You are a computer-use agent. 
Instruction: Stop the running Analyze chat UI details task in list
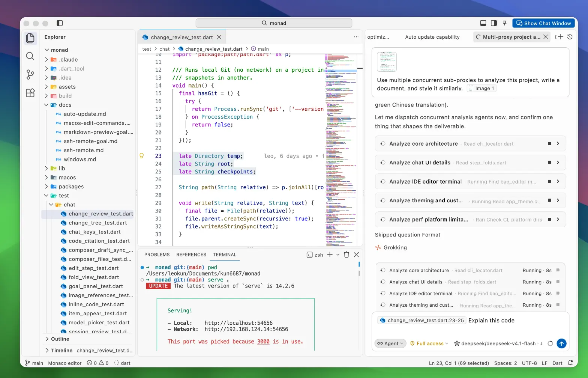(x=558, y=282)
